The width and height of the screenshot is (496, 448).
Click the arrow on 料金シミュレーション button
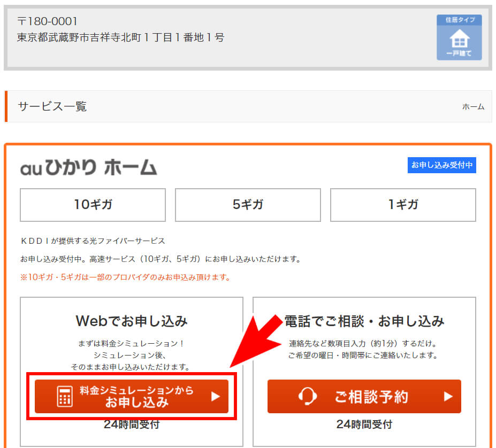(216, 396)
